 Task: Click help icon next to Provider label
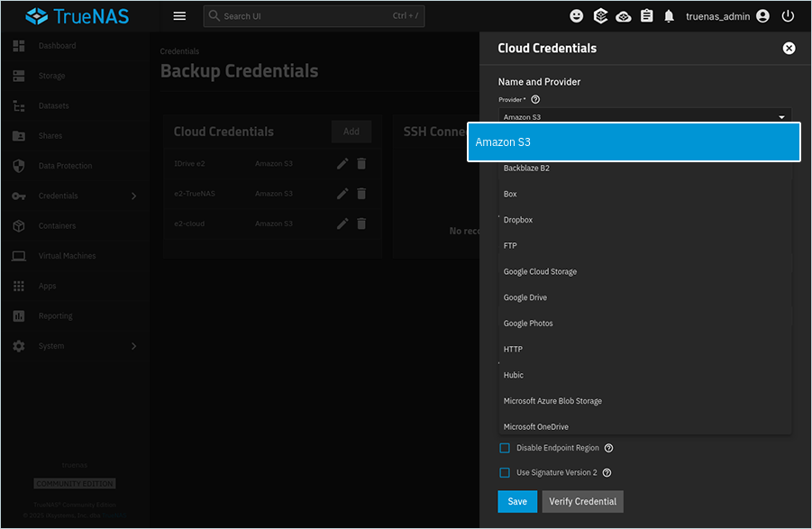535,100
